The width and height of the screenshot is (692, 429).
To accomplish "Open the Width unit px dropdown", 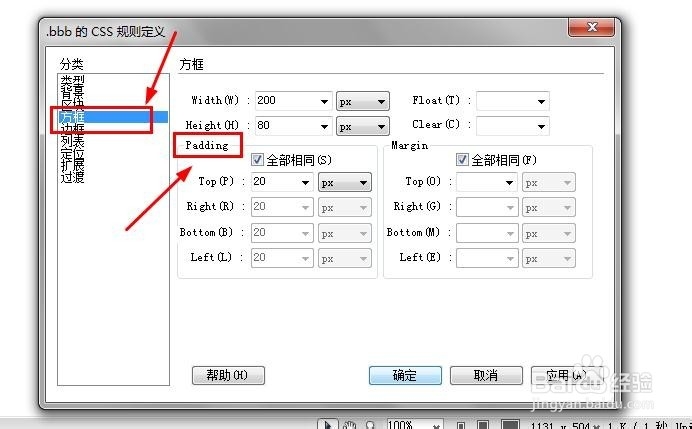I will pyautogui.click(x=363, y=102).
